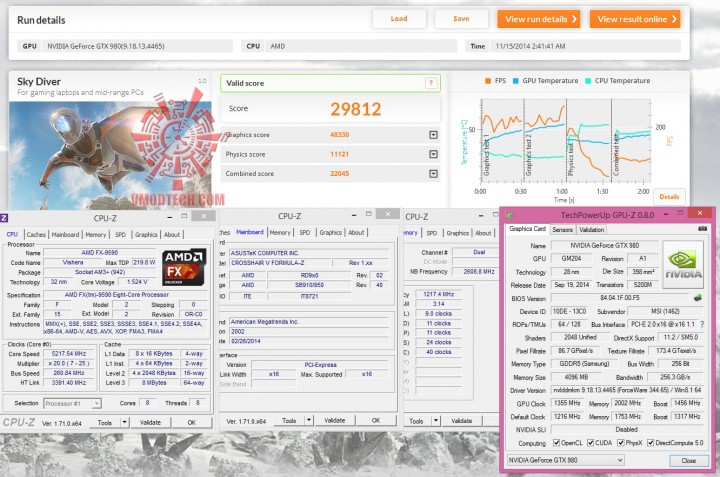
Task: Click the Bus Interface question mark in GPU-Z
Action: coord(702,324)
